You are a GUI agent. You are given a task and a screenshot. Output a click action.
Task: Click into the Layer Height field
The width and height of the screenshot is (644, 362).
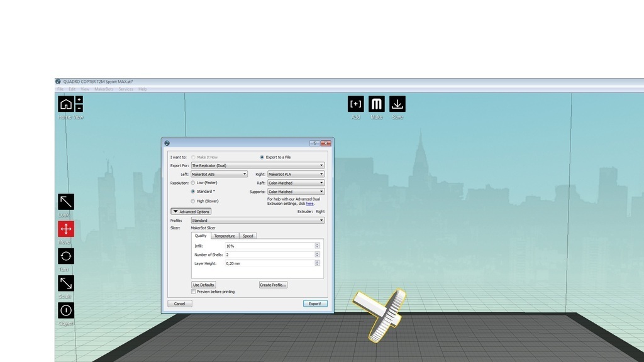pyautogui.click(x=270, y=263)
